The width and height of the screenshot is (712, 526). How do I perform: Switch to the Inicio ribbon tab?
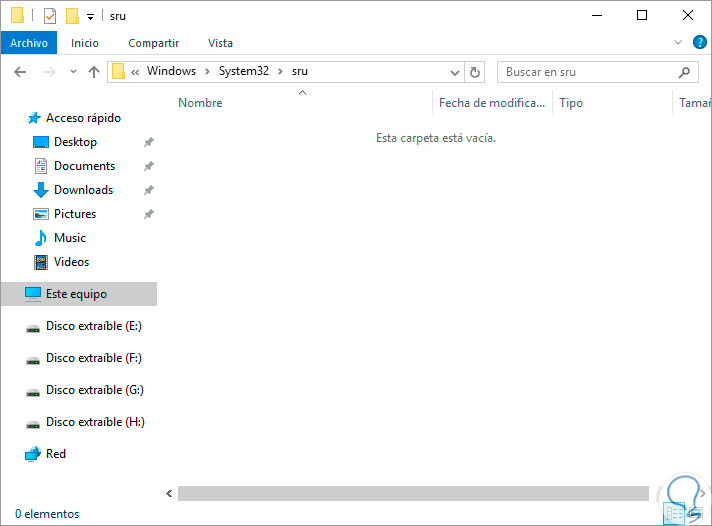click(84, 43)
